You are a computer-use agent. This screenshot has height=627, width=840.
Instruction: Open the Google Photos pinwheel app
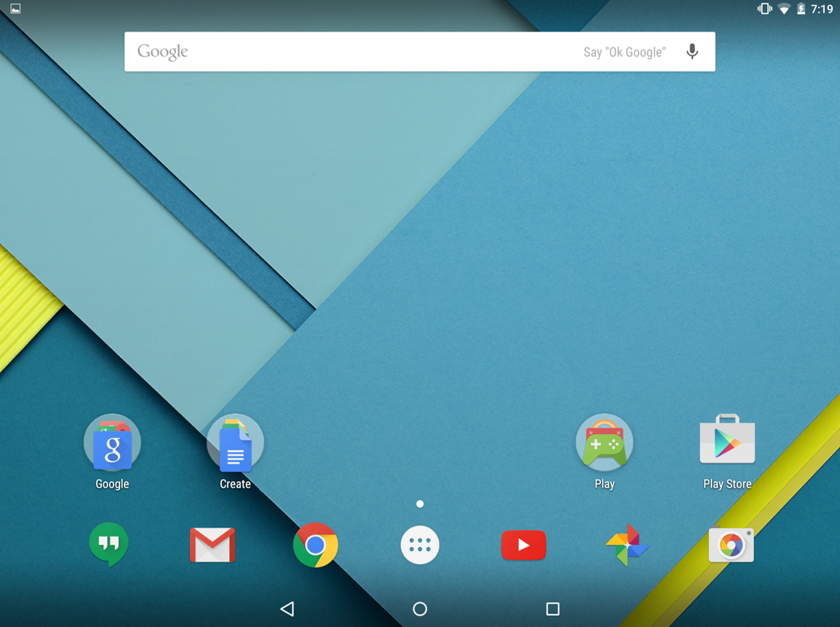tap(627, 545)
